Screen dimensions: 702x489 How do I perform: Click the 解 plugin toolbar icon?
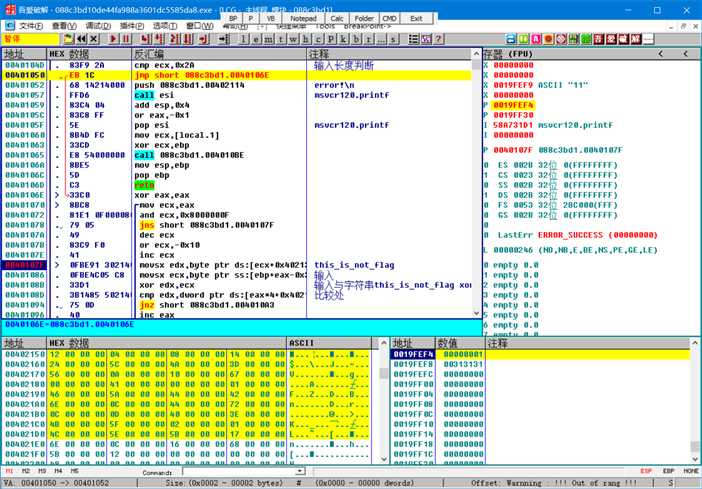click(636, 39)
